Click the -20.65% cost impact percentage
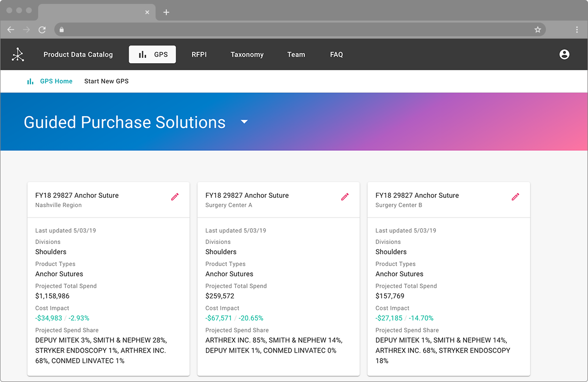588x382 pixels. (x=251, y=318)
